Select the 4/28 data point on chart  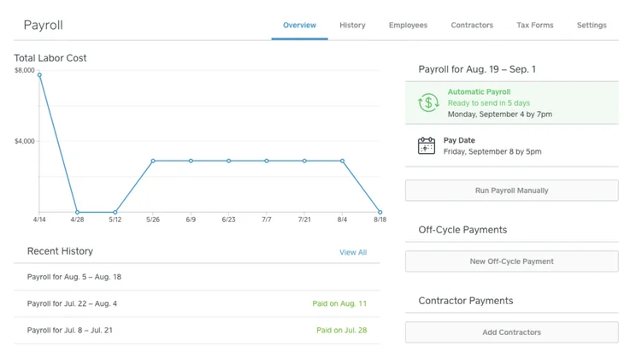[x=77, y=212]
